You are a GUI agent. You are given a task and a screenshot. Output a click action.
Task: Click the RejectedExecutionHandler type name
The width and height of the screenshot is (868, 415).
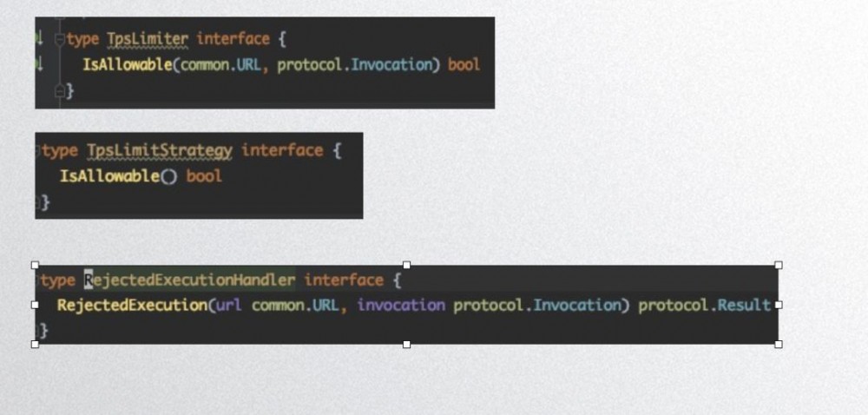[189, 280]
